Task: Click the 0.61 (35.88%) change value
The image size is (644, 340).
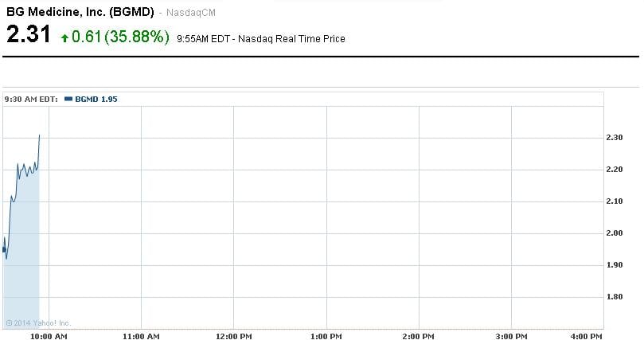Action: point(120,37)
